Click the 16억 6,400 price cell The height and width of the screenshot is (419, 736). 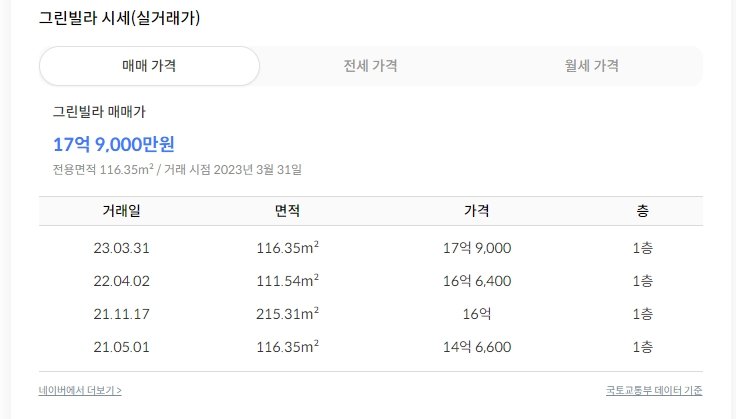(476, 280)
